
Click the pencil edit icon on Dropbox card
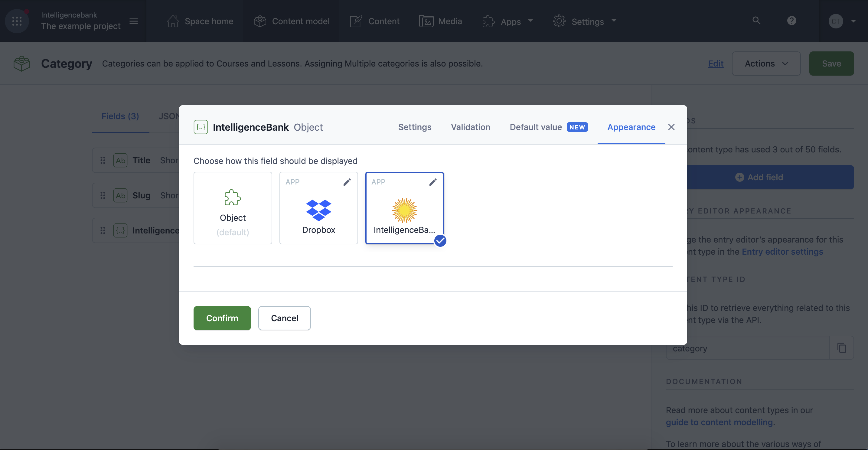347,182
